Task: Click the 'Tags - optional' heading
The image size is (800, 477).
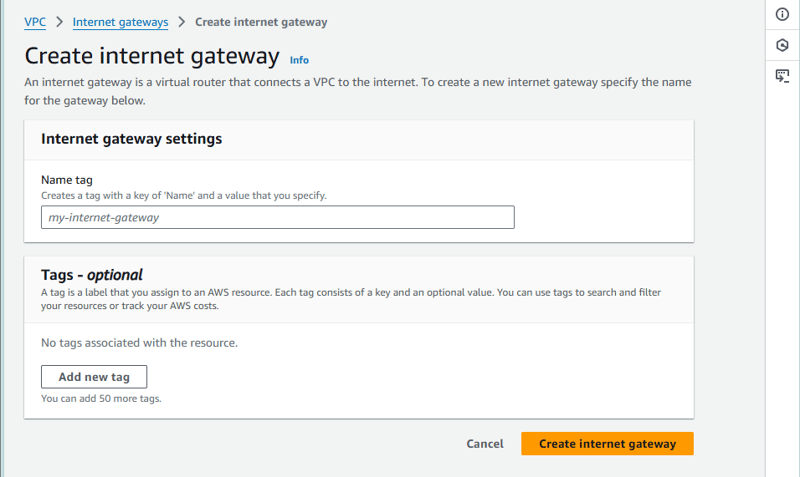Action: coord(92,275)
